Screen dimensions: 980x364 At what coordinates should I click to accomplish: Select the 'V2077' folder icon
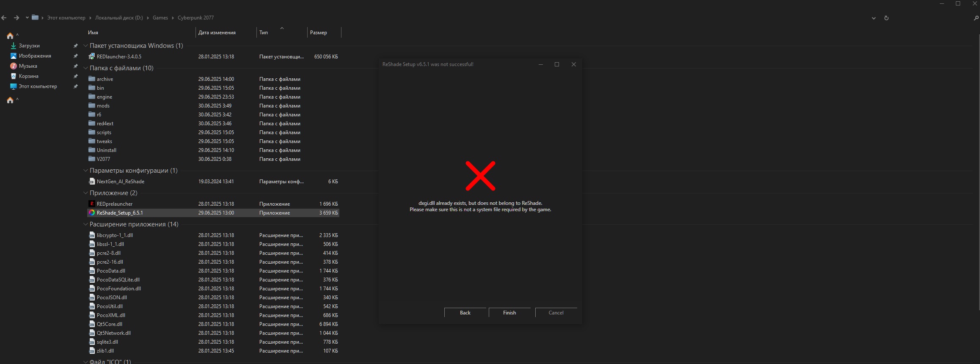click(x=92, y=159)
